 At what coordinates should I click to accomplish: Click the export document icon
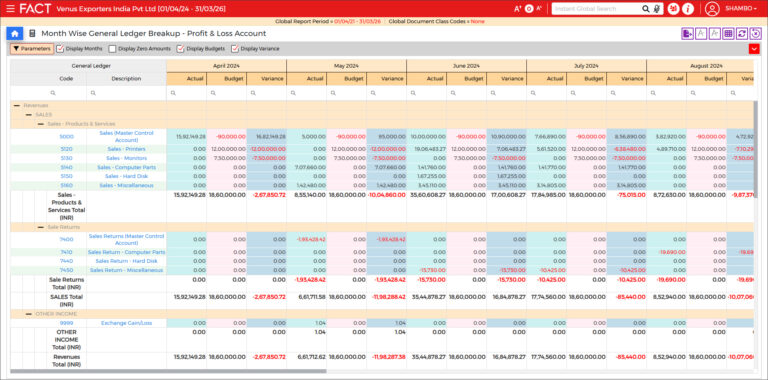coord(687,33)
